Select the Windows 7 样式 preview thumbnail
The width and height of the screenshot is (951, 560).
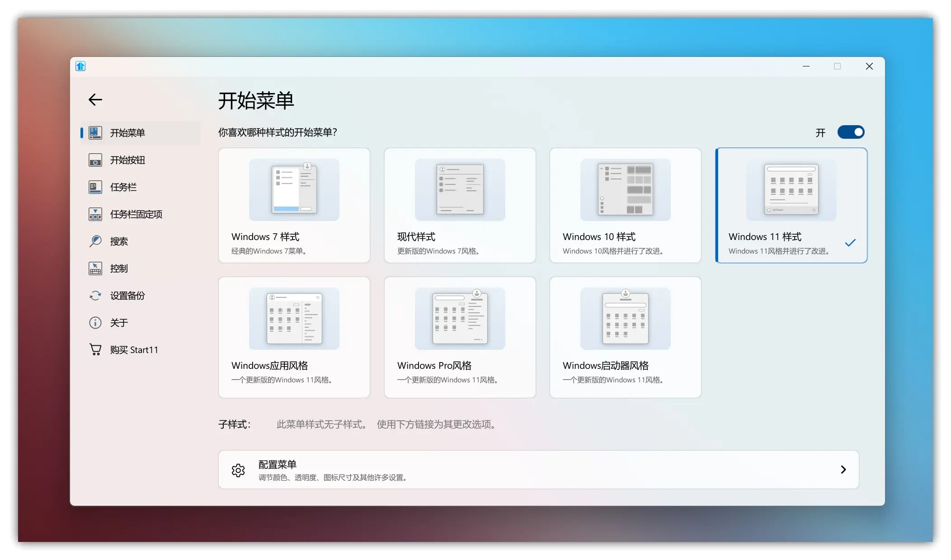click(x=294, y=189)
